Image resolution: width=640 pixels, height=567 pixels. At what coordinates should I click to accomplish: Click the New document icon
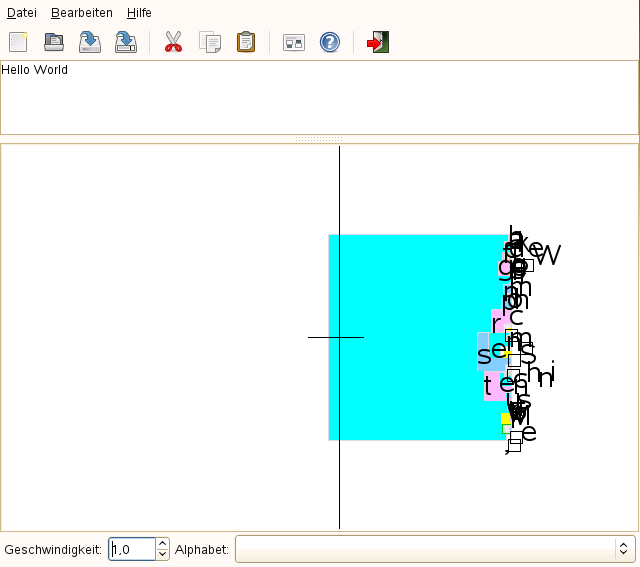coord(18,42)
